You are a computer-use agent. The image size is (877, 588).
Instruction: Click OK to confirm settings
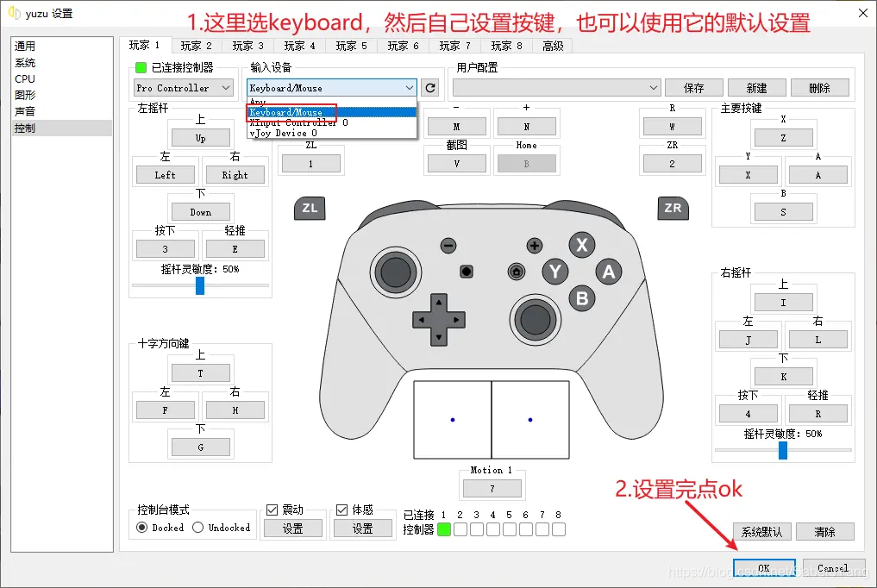(764, 568)
